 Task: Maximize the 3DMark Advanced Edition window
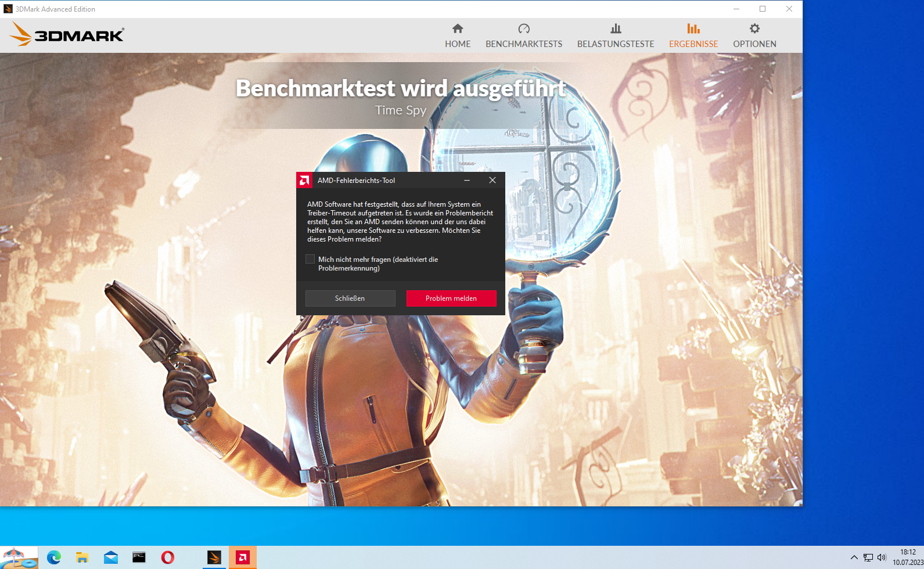(x=763, y=9)
